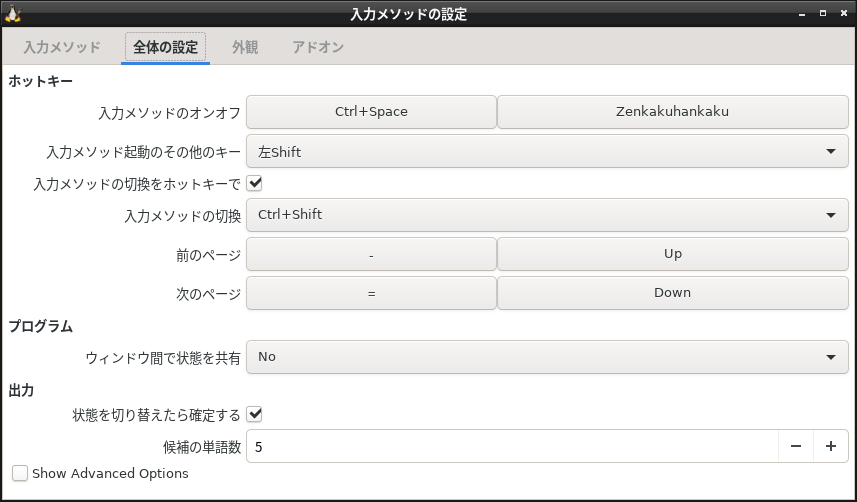This screenshot has width=857, height=502.
Task: Change the Up previous-page key button
Action: tap(672, 254)
